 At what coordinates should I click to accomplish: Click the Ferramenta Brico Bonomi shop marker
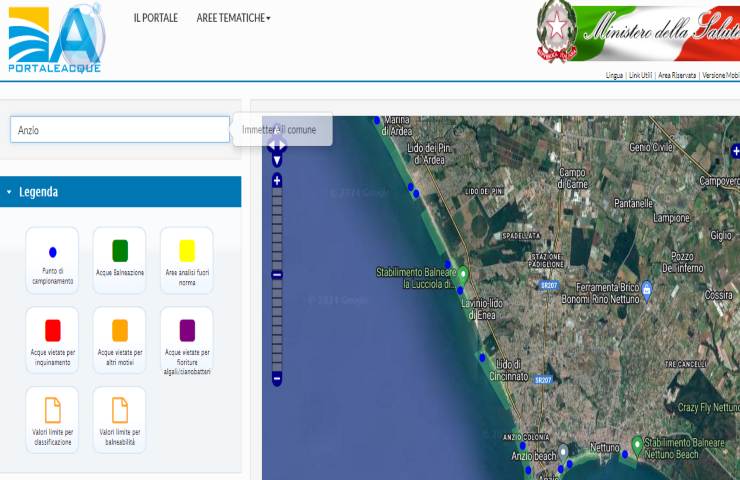646,290
